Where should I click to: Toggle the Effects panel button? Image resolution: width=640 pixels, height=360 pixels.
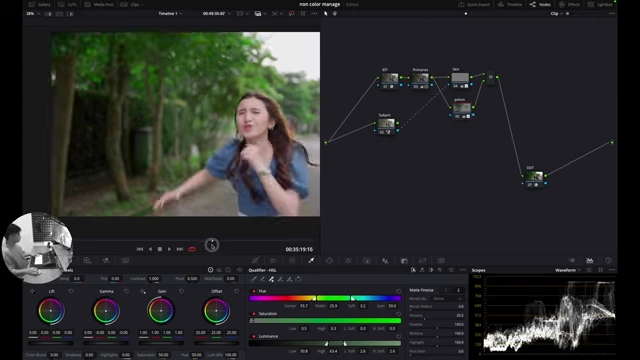click(570, 4)
